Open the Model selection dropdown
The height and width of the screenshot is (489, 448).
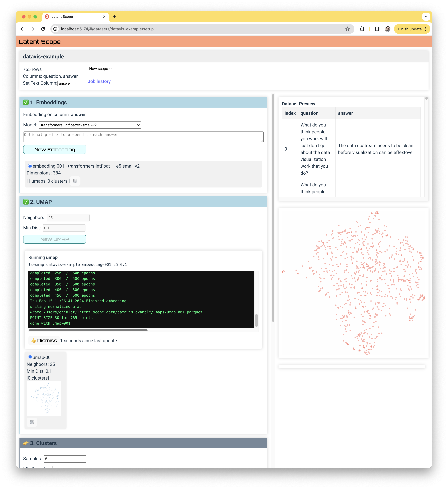[89, 125]
